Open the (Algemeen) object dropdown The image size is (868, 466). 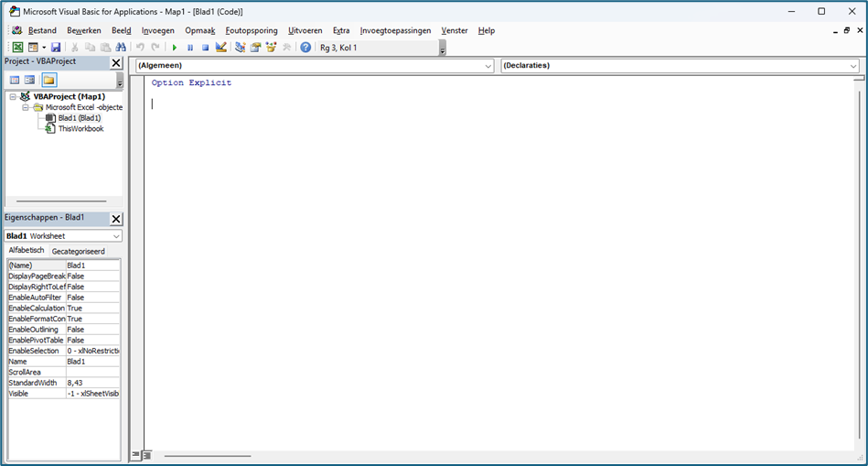(488, 66)
